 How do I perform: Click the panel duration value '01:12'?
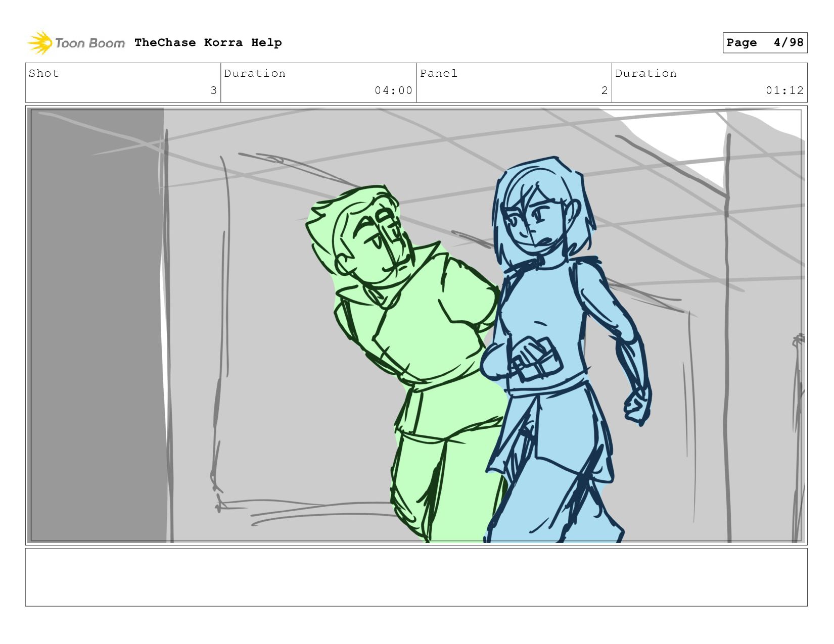pos(784,90)
